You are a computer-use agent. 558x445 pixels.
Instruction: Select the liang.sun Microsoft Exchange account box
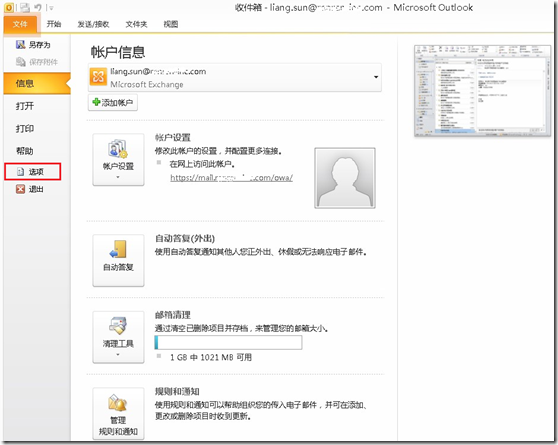[235, 77]
